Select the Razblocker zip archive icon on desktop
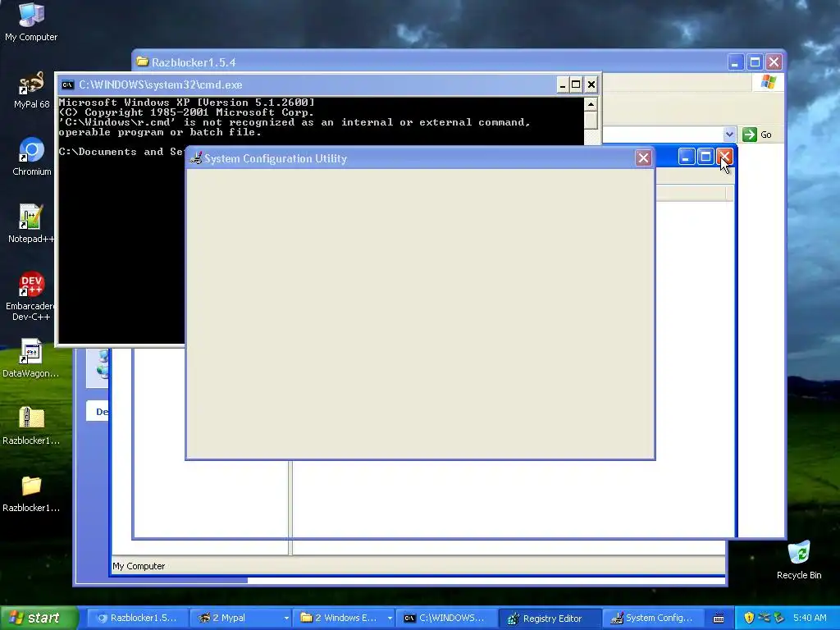This screenshot has width=840, height=630. point(31,426)
